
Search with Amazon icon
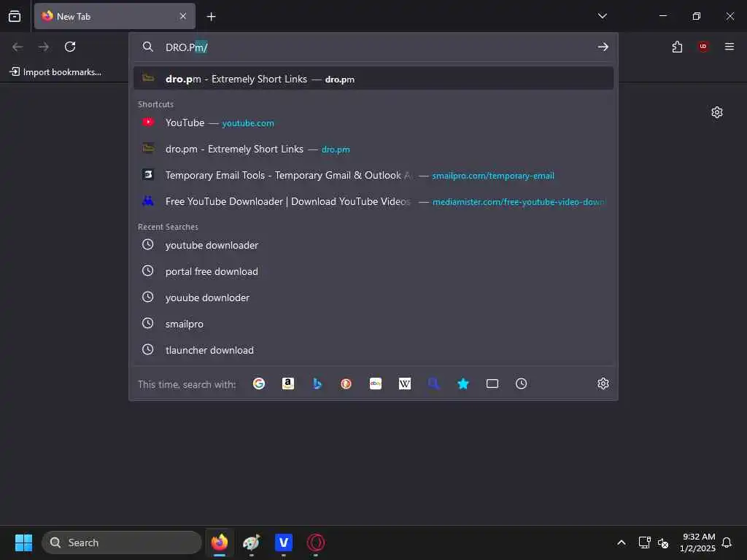[287, 384]
